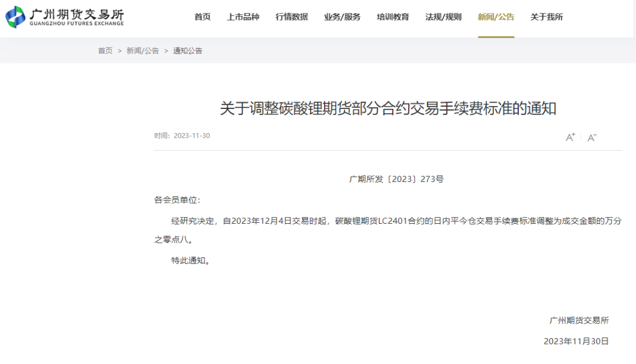This screenshot has width=636, height=364.
Task: Click the A- icon to decrease text size
Action: tap(591, 137)
